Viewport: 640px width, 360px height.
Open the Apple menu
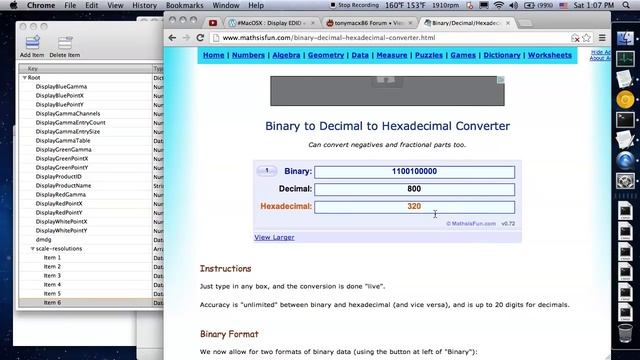click(x=13, y=5)
